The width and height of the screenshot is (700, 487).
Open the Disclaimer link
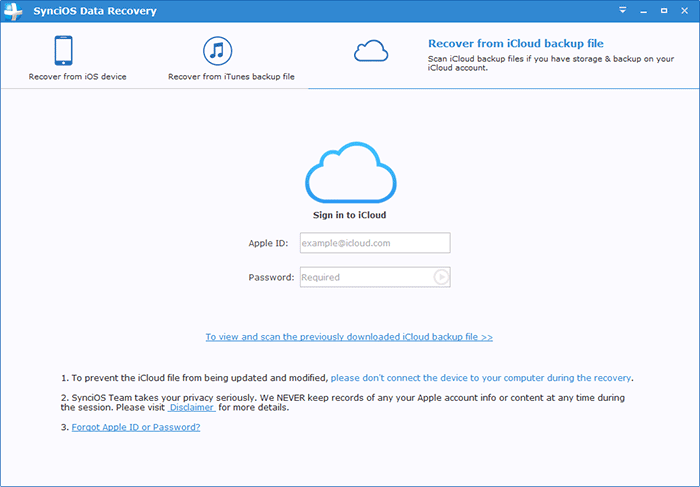192,408
